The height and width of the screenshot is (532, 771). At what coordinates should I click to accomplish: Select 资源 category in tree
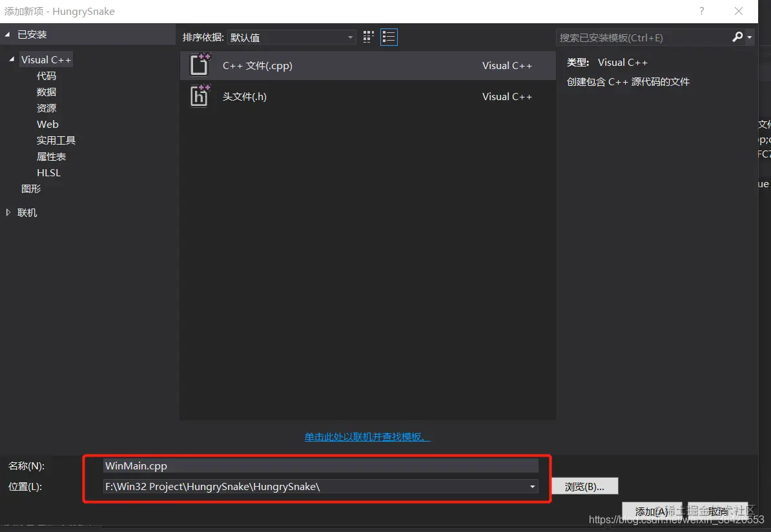tap(46, 108)
